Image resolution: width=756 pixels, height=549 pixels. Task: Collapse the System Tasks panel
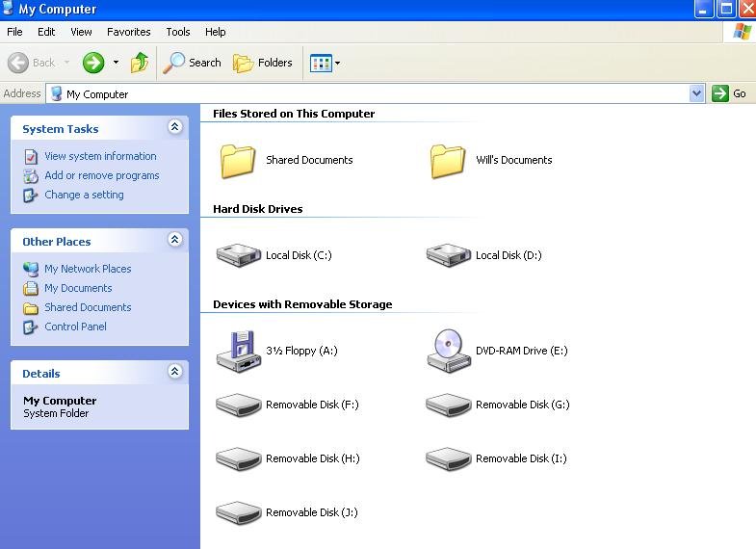coord(174,127)
